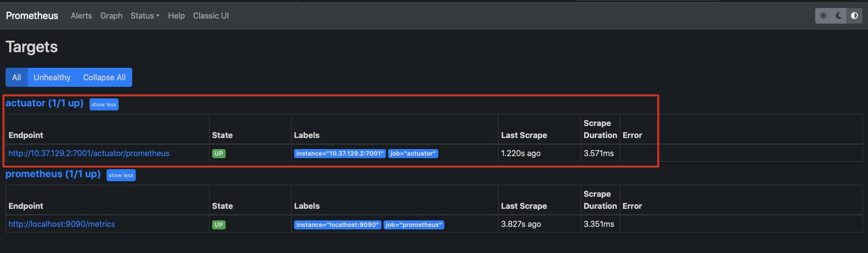This screenshot has width=868, height=253.
Task: Click the actuator (1/1 up) heading
Action: click(x=44, y=103)
